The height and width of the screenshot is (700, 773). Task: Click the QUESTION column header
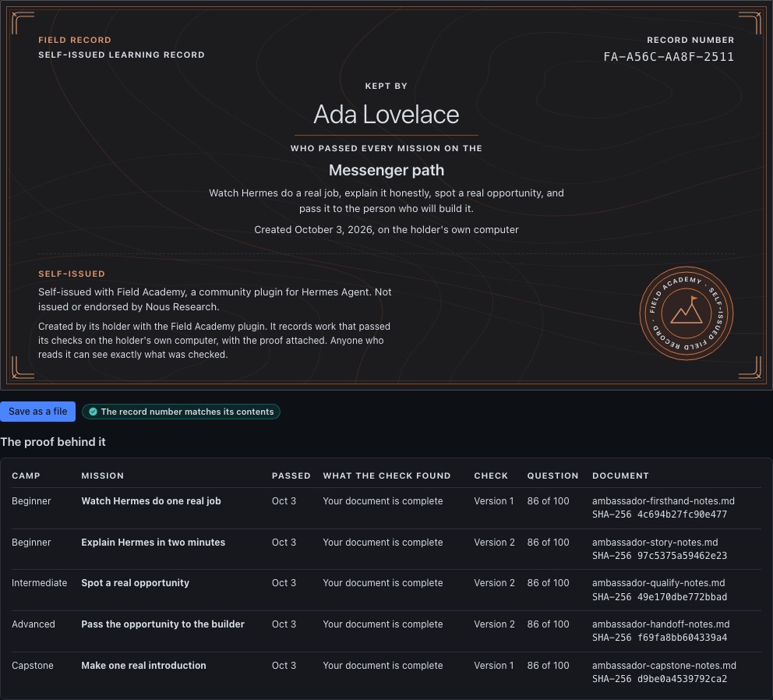[552, 476]
